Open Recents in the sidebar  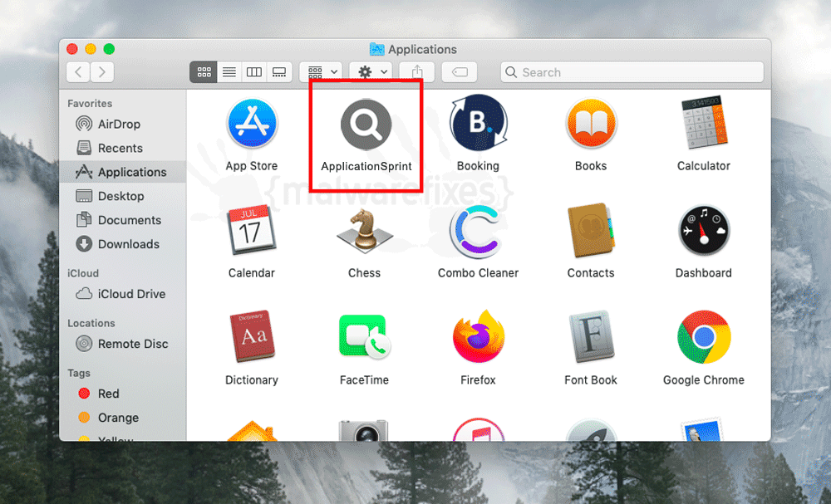point(123,149)
